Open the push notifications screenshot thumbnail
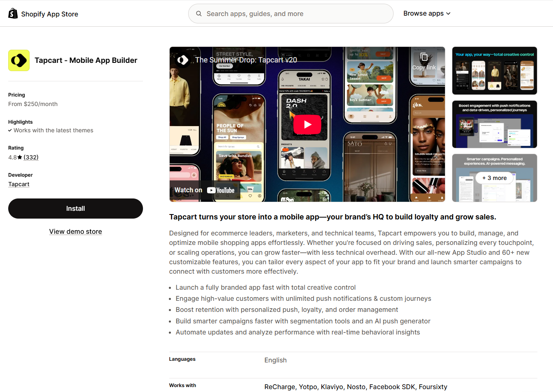553x392 pixels. (495, 125)
